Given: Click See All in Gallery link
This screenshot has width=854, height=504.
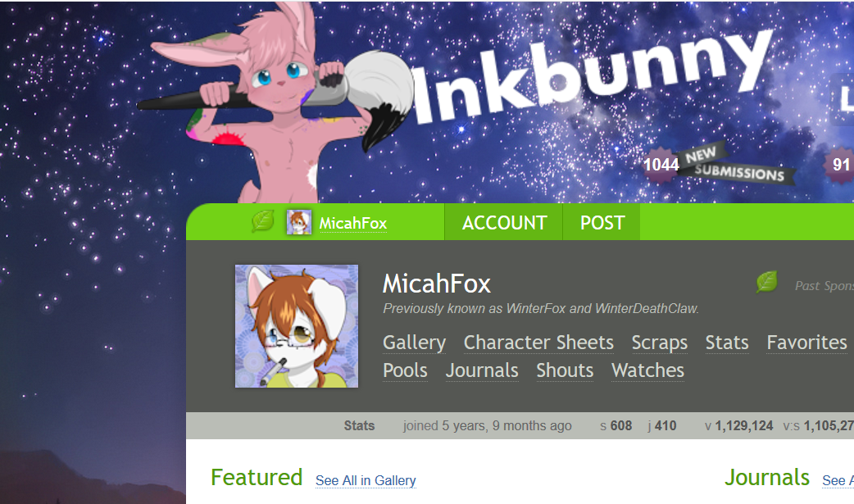Looking at the screenshot, I should coord(366,480).
